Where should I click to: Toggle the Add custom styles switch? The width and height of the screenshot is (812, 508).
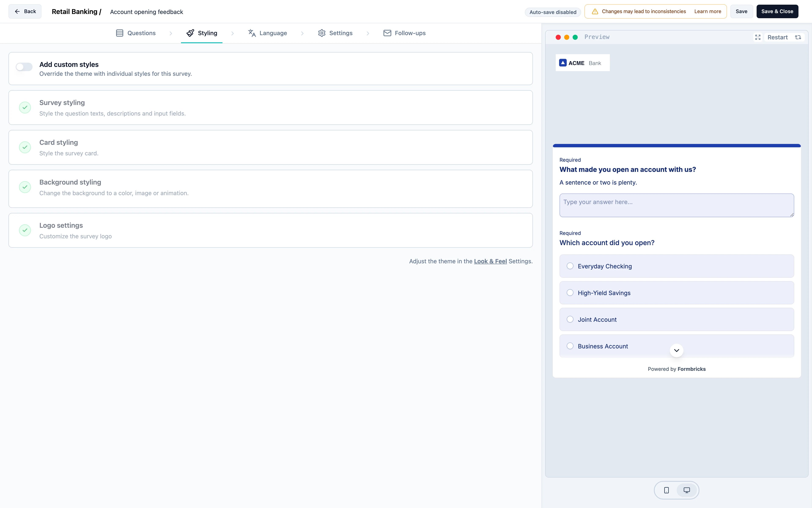[24, 67]
